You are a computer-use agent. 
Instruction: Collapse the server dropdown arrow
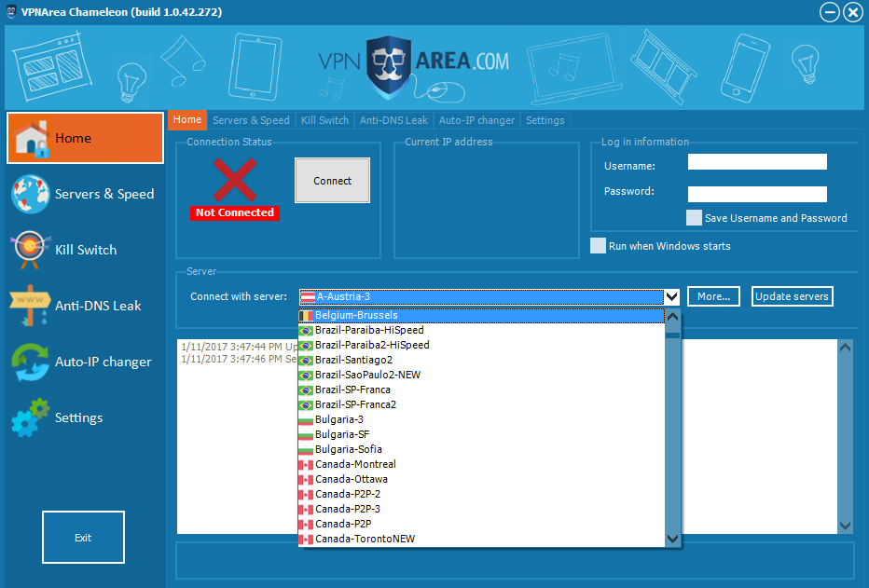point(671,296)
